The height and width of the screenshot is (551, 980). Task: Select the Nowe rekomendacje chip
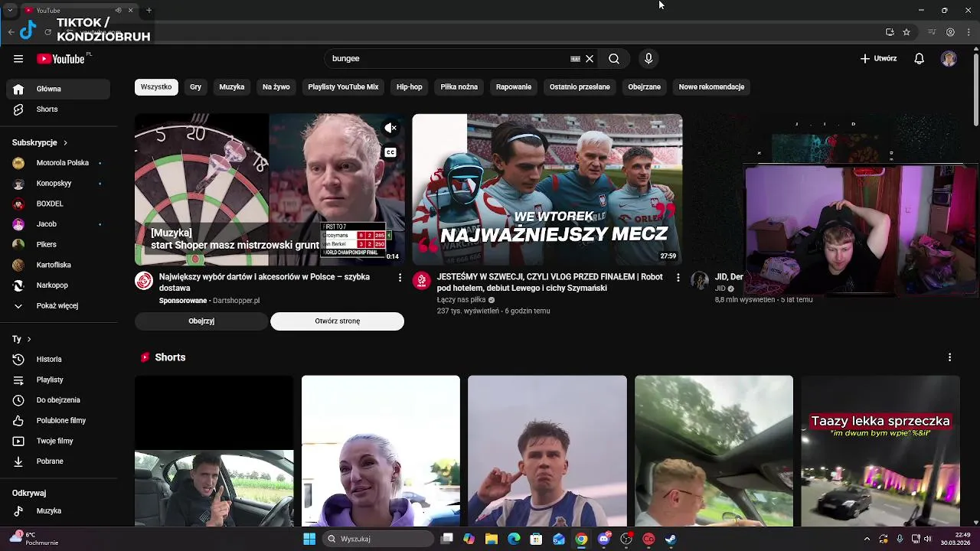pyautogui.click(x=711, y=87)
